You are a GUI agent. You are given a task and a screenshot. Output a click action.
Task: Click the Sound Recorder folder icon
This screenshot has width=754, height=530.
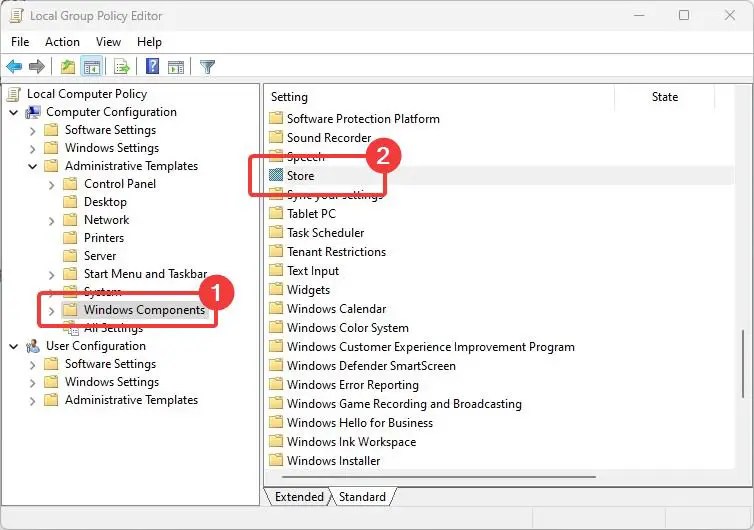pyautogui.click(x=276, y=137)
